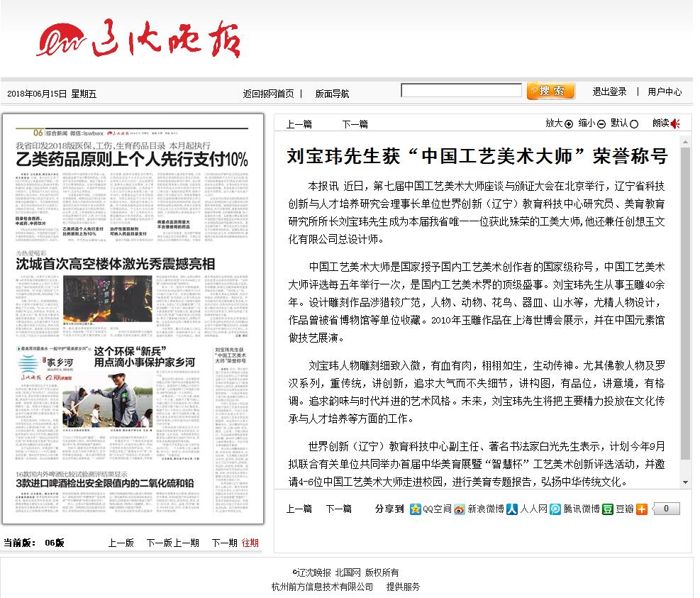
Task: Click 上一篇 link beside the share bar
Action: [x=299, y=509]
